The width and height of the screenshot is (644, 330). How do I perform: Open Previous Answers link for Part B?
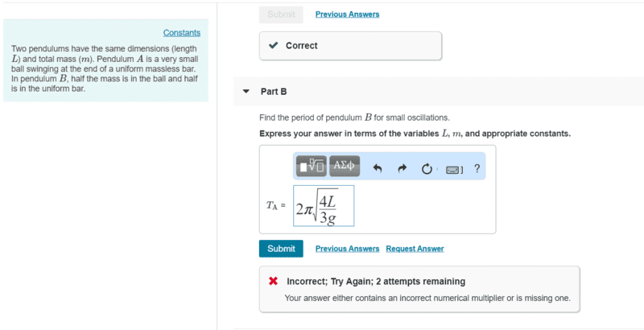coord(347,249)
